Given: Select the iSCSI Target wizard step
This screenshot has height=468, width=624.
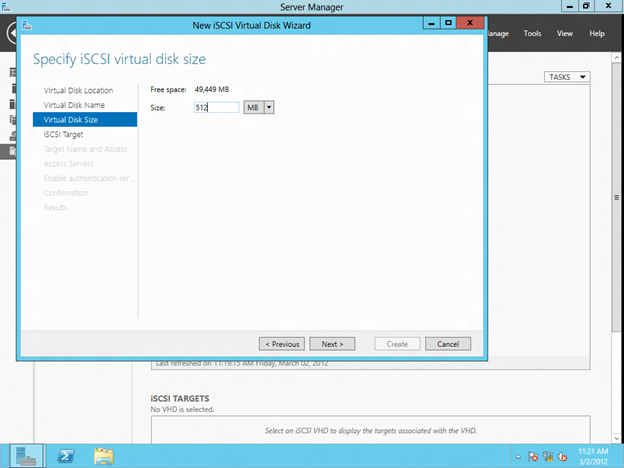Looking at the screenshot, I should [63, 134].
